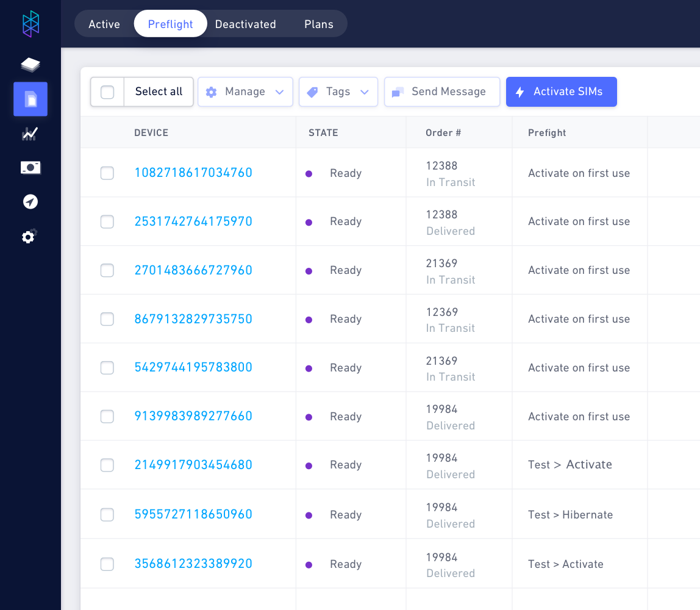Click the Select all button label

[x=159, y=91]
